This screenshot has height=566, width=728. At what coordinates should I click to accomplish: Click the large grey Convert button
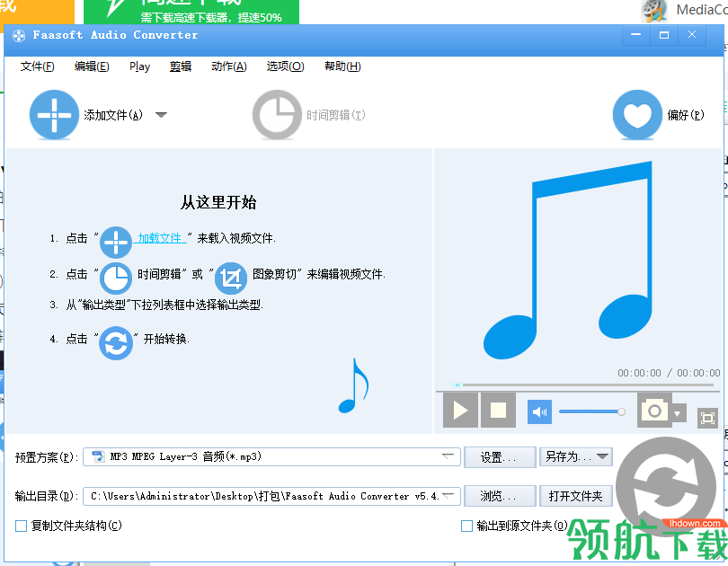tap(666, 486)
